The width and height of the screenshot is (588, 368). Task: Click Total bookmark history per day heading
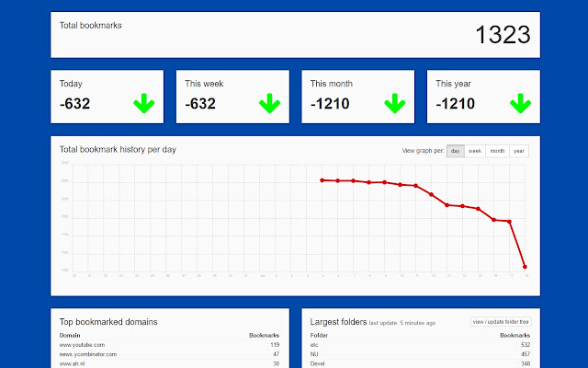point(118,149)
